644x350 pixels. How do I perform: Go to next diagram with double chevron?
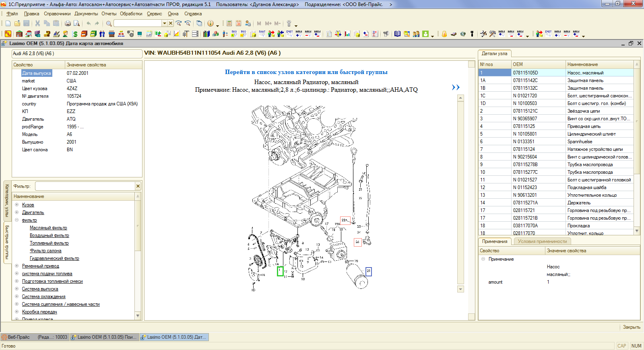point(456,87)
